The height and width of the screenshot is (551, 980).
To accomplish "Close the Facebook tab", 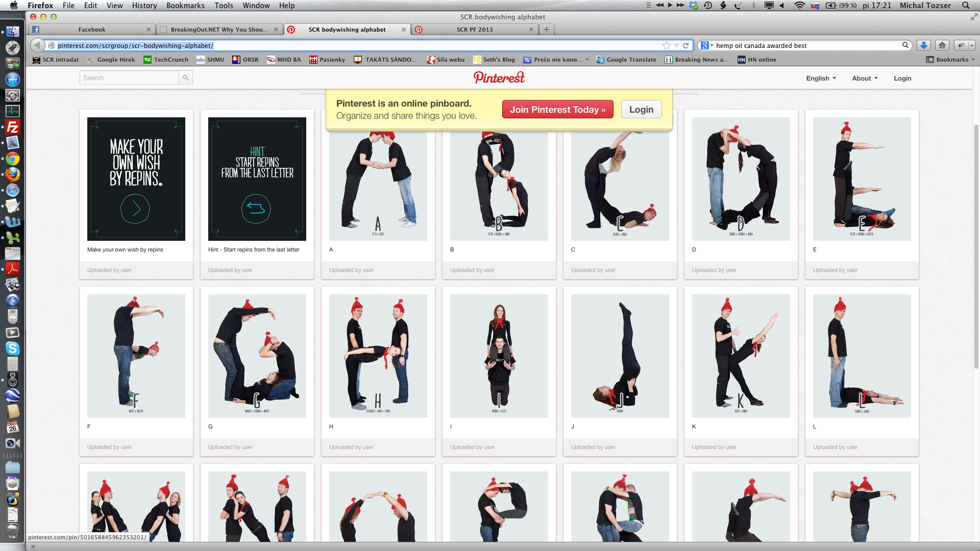I will [149, 30].
